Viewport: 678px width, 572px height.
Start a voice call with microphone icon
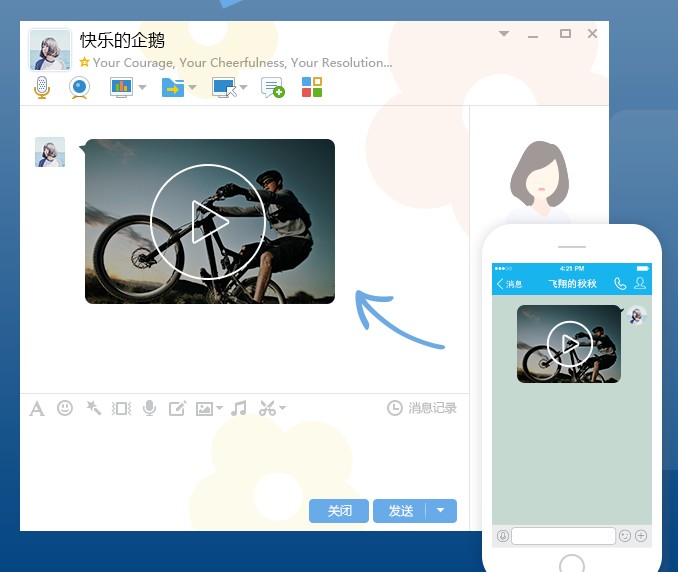point(42,87)
